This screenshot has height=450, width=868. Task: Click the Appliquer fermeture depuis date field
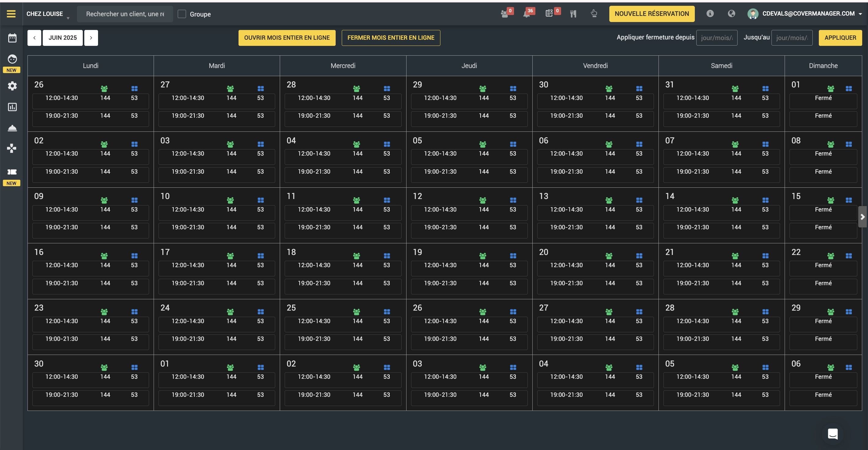[x=717, y=38]
